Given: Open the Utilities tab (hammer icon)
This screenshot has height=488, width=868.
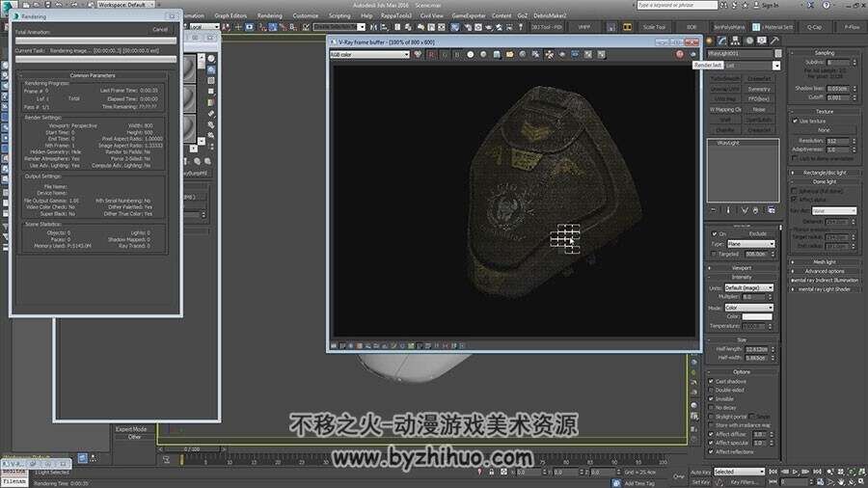Looking at the screenshot, I should tap(775, 41).
